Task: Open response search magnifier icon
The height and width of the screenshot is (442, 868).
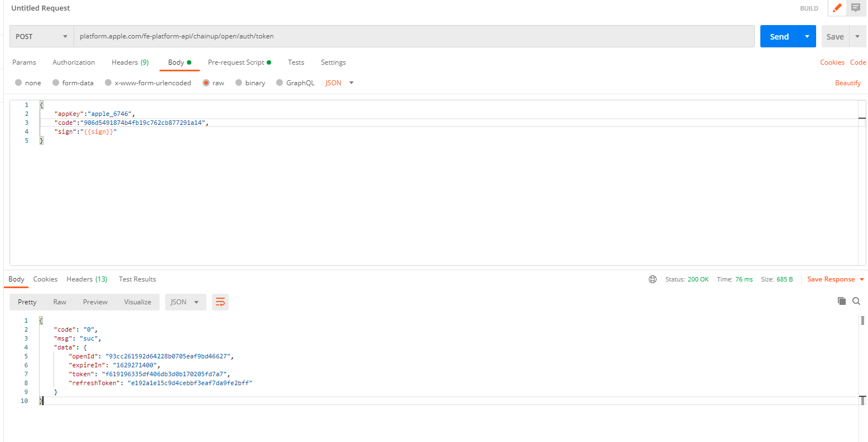Action: (856, 301)
